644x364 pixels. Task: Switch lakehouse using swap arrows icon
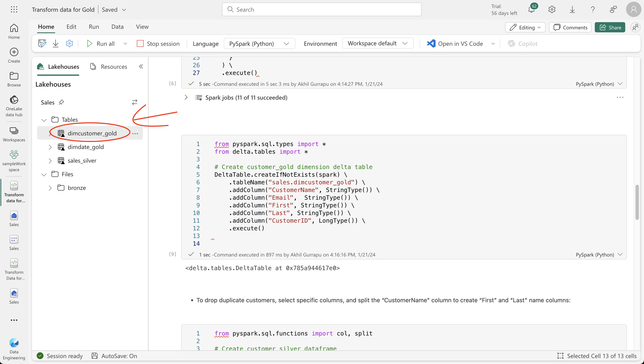[x=135, y=102]
